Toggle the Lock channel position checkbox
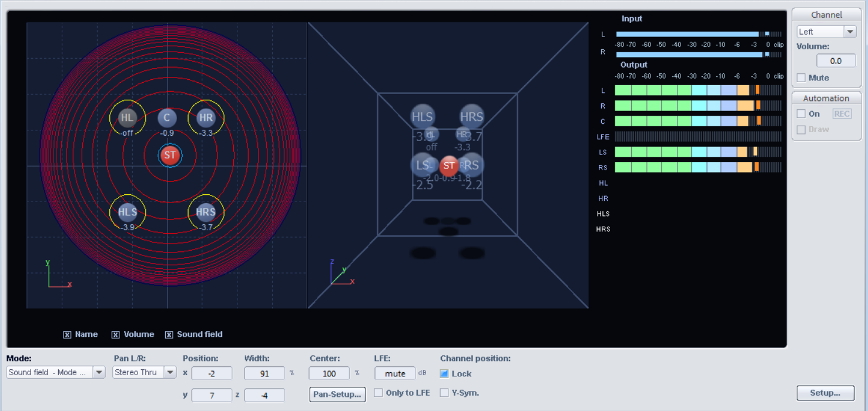The height and width of the screenshot is (411, 868). [x=444, y=373]
